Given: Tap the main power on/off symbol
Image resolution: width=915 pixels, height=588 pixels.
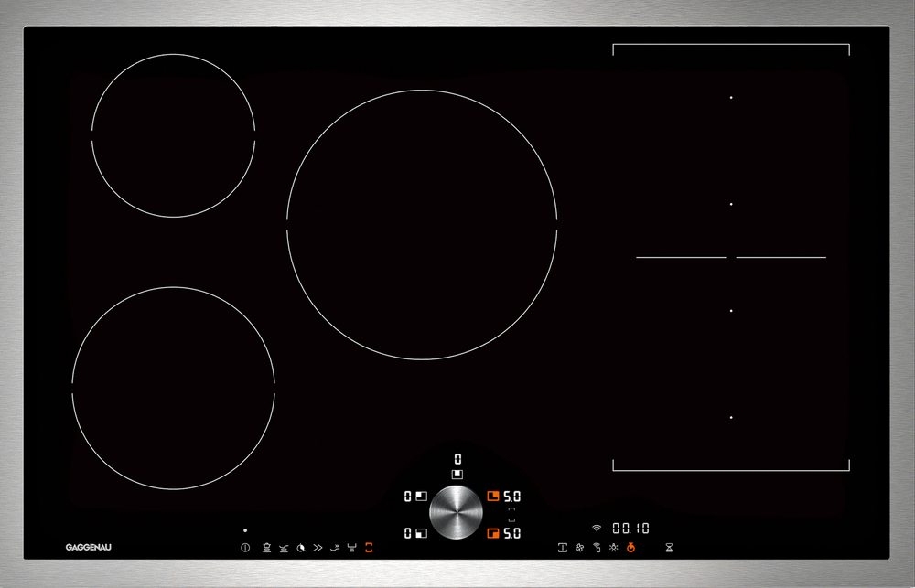Looking at the screenshot, I should click(245, 548).
